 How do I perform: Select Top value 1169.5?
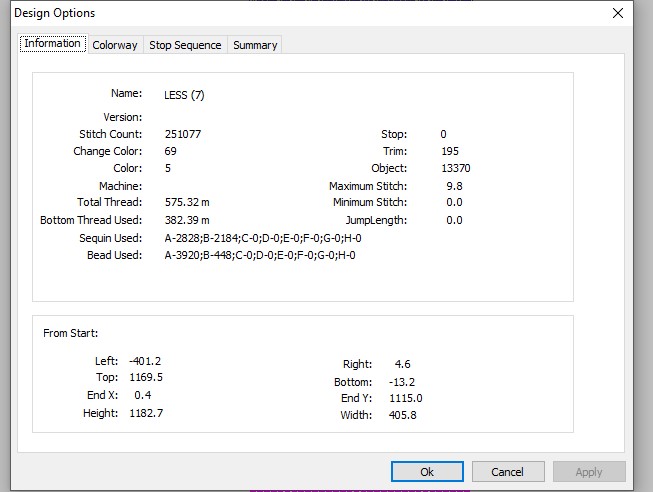coord(146,377)
